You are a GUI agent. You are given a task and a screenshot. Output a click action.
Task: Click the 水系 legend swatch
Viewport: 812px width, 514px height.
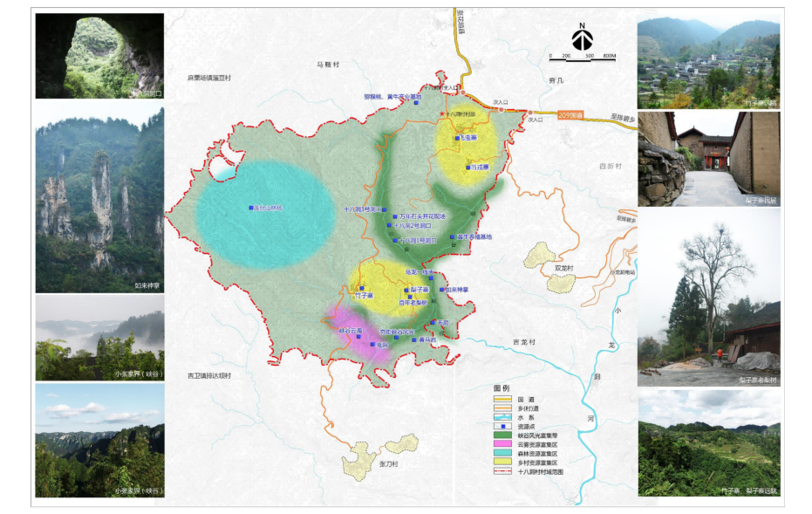(502, 417)
